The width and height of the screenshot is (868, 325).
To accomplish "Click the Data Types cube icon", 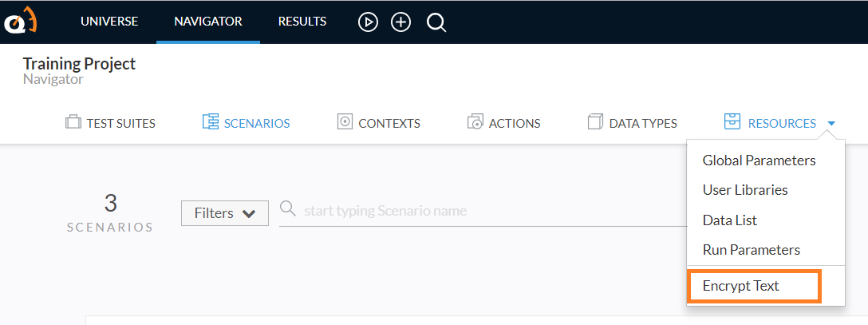I will [596, 122].
